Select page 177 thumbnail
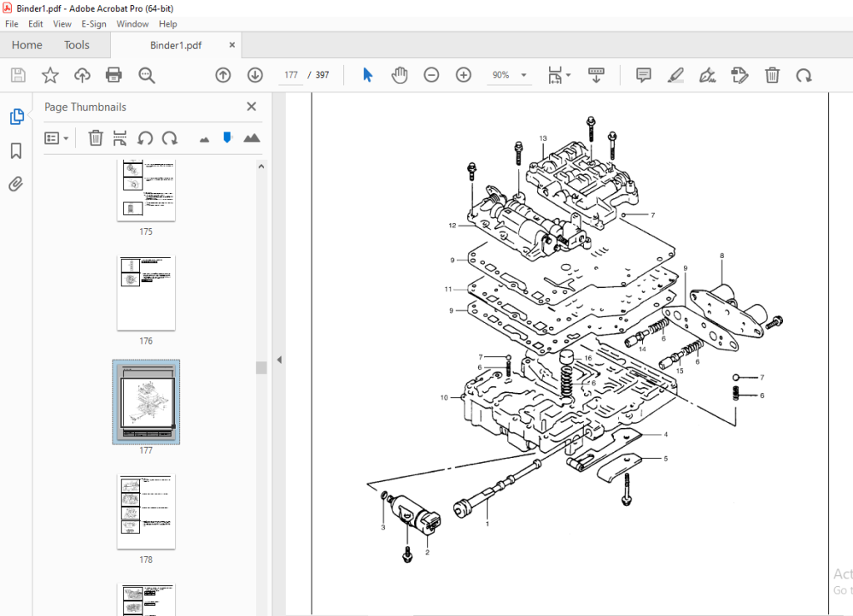This screenshot has width=853, height=616. click(146, 402)
